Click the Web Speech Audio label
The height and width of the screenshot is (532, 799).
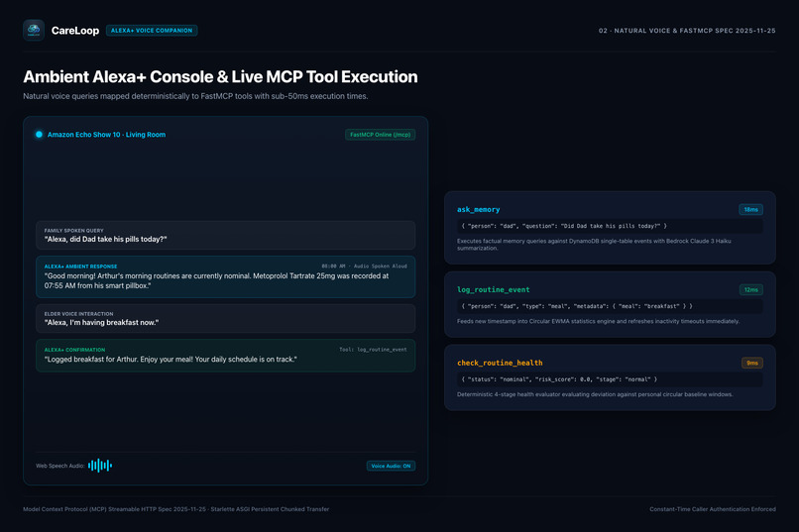tap(60, 466)
